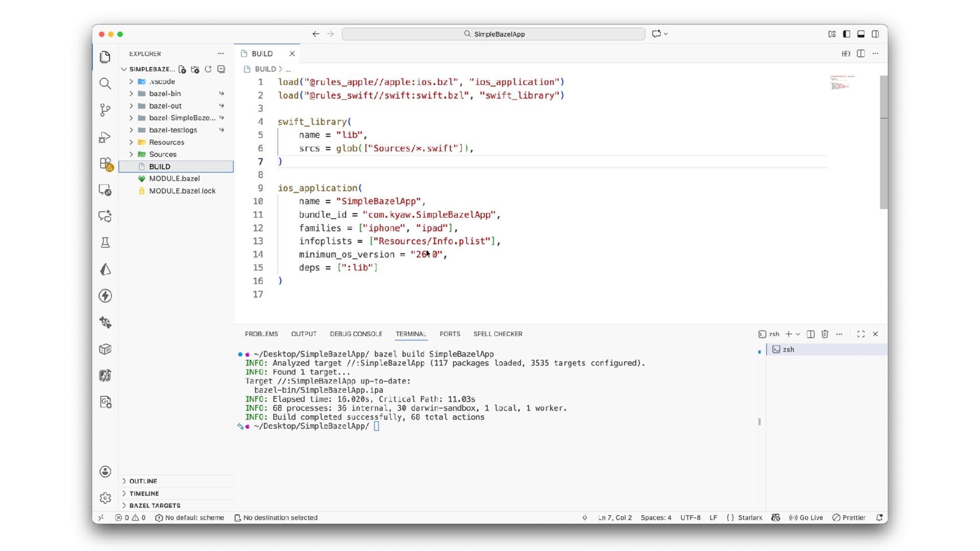The image size is (980, 551).
Task: Open the new terminal launch profile dropdown
Action: [798, 334]
